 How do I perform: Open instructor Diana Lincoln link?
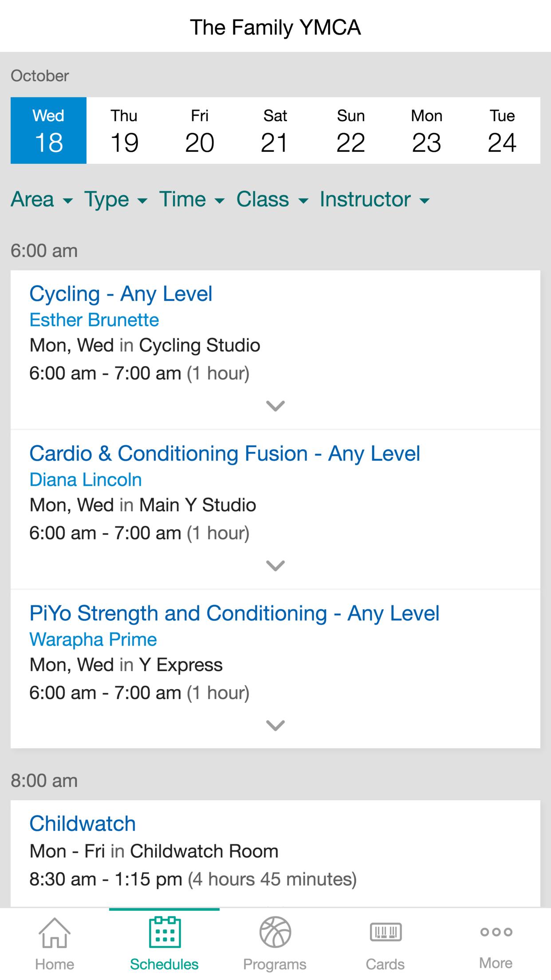(86, 480)
